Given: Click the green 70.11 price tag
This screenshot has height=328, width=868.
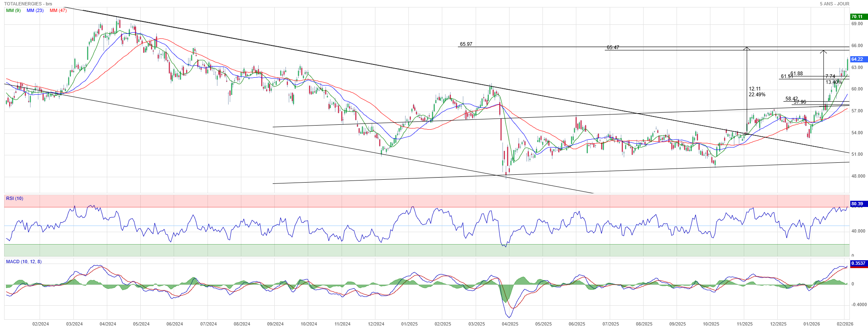Looking at the screenshot, I should pos(857,17).
